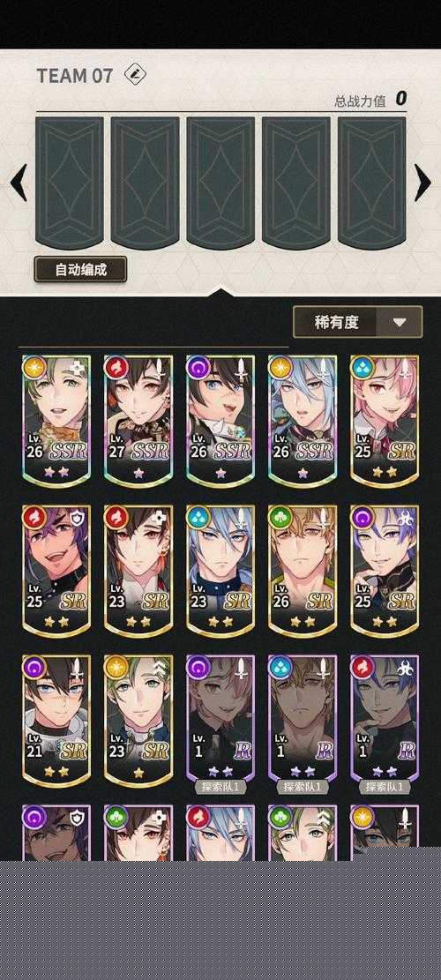Pick the Lv. 26 SSR dark element card
Viewport: 441px width, 980px height.
(220, 421)
